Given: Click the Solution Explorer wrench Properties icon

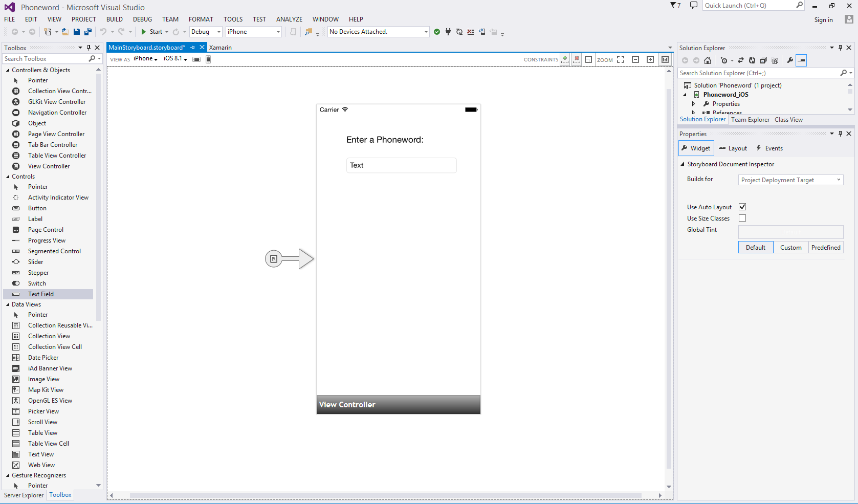Looking at the screenshot, I should coord(790,60).
